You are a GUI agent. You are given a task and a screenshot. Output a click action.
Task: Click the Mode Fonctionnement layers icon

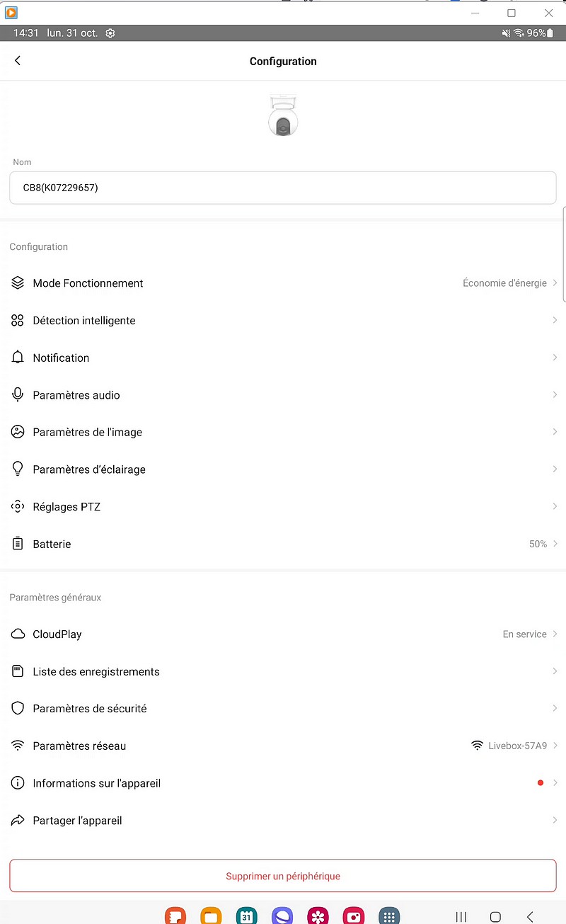click(18, 283)
